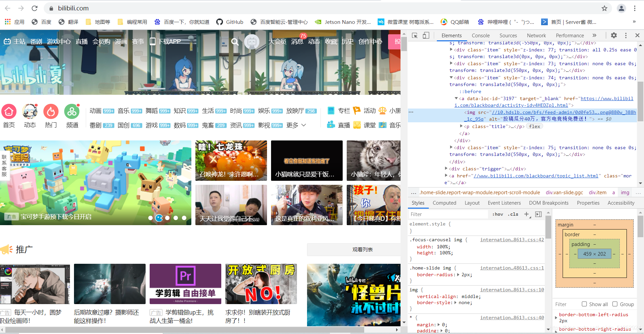Open the user avatar on bilibili header
Image resolution: width=644 pixels, height=334 pixels.
tap(252, 42)
